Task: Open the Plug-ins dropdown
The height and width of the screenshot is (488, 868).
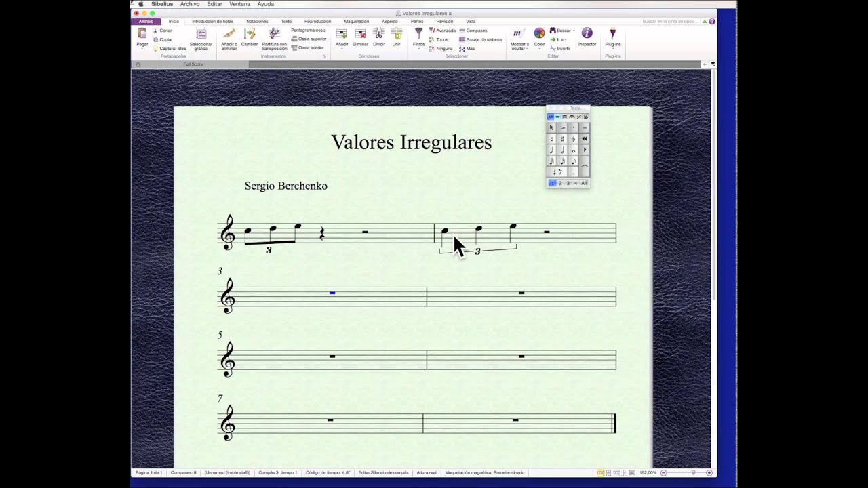Action: pyautogui.click(x=612, y=49)
